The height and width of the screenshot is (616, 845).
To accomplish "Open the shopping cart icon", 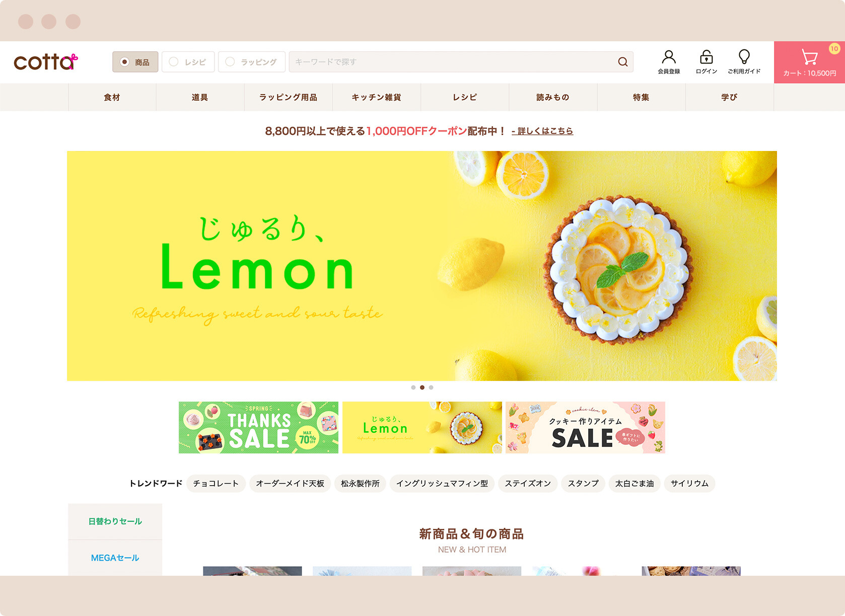I will [x=809, y=57].
